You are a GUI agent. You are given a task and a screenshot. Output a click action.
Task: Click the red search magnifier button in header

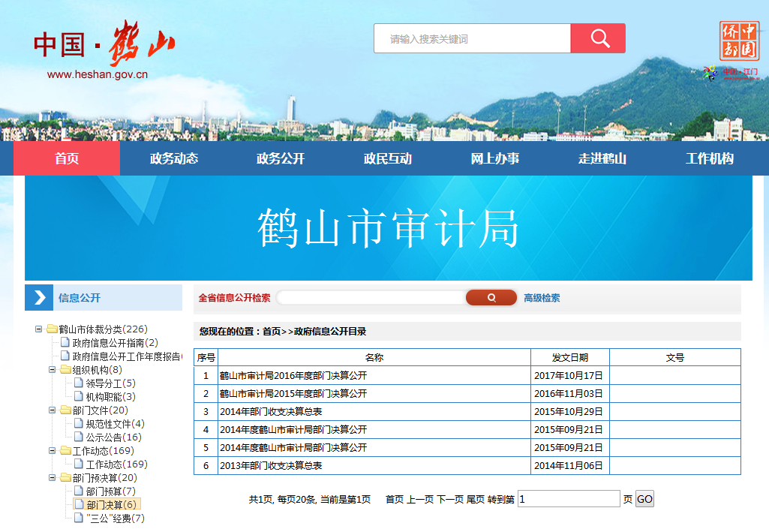(x=598, y=38)
